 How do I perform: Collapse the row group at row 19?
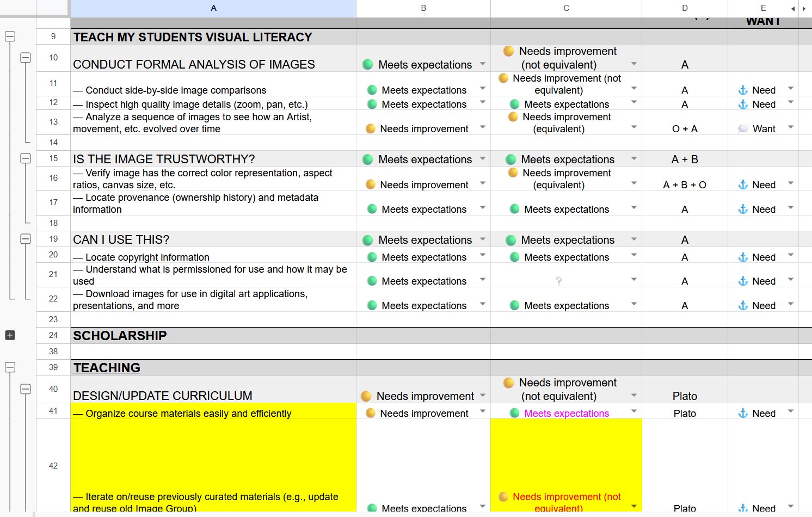coord(26,239)
